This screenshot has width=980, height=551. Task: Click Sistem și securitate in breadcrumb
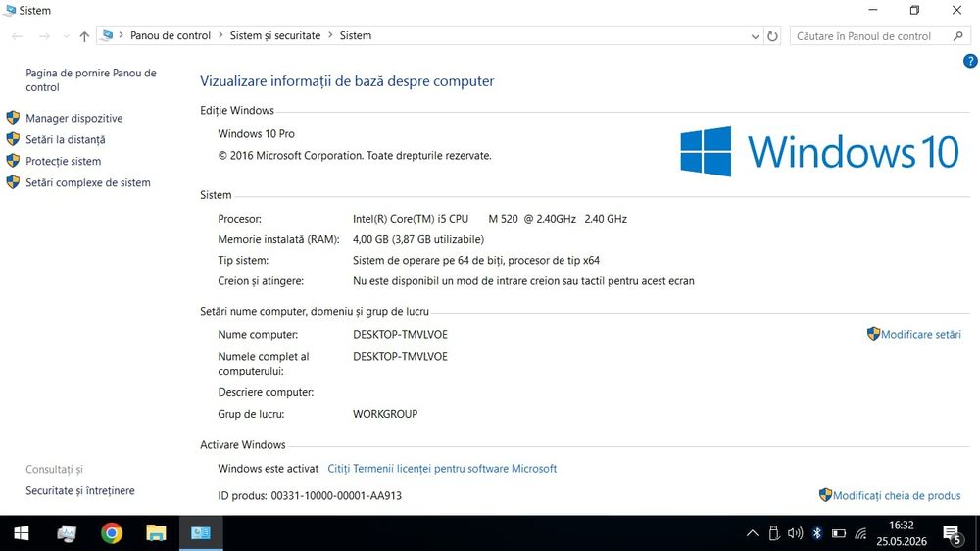(275, 35)
